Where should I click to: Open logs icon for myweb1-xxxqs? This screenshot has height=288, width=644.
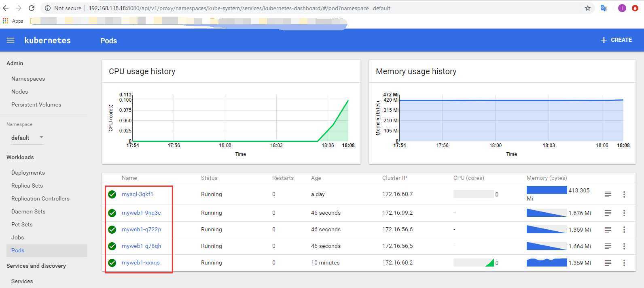pos(608,263)
